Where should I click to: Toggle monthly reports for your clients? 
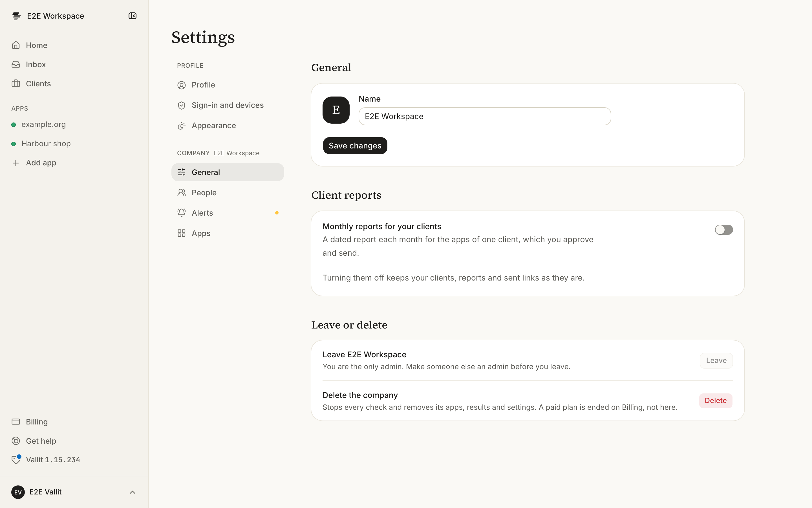(x=724, y=230)
